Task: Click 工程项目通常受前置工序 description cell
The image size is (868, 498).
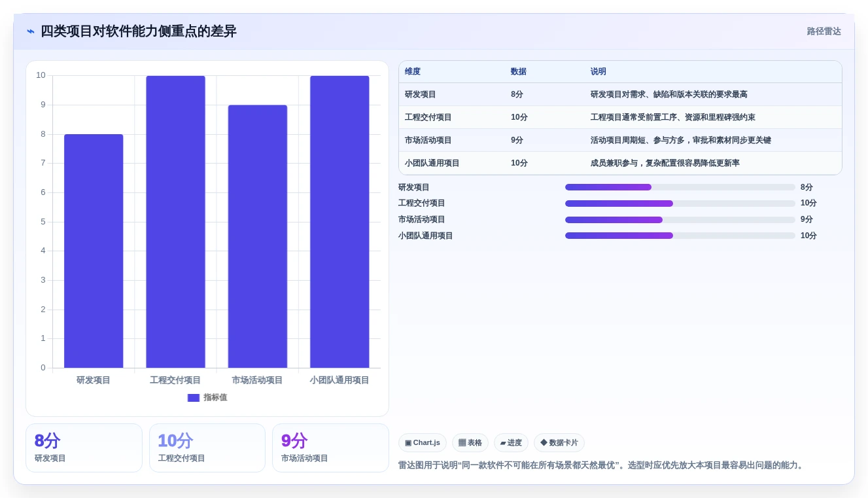Action: [673, 117]
